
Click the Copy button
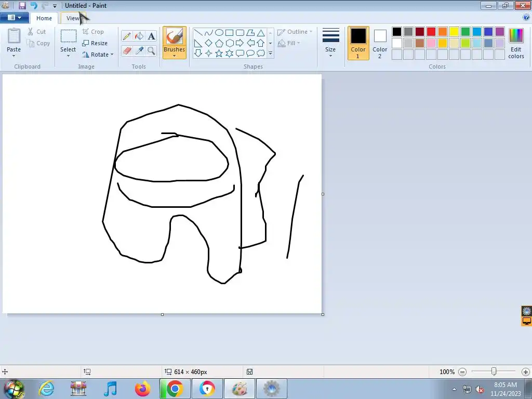(x=38, y=43)
